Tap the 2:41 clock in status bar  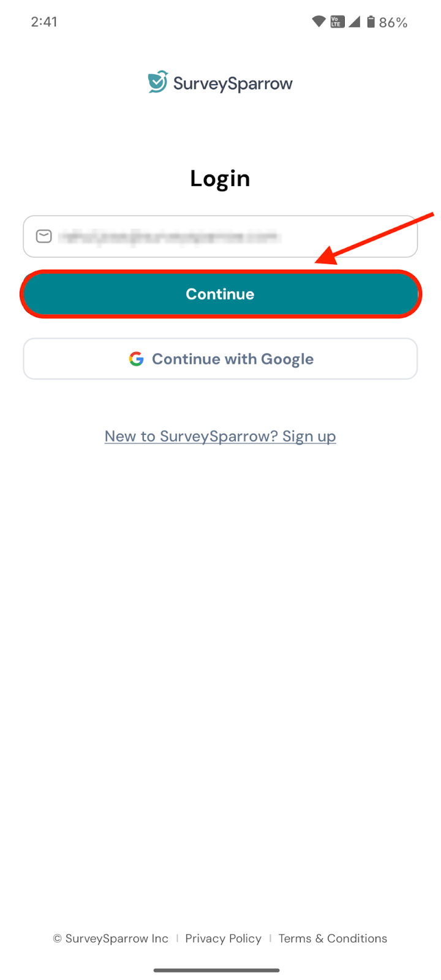[x=44, y=22]
